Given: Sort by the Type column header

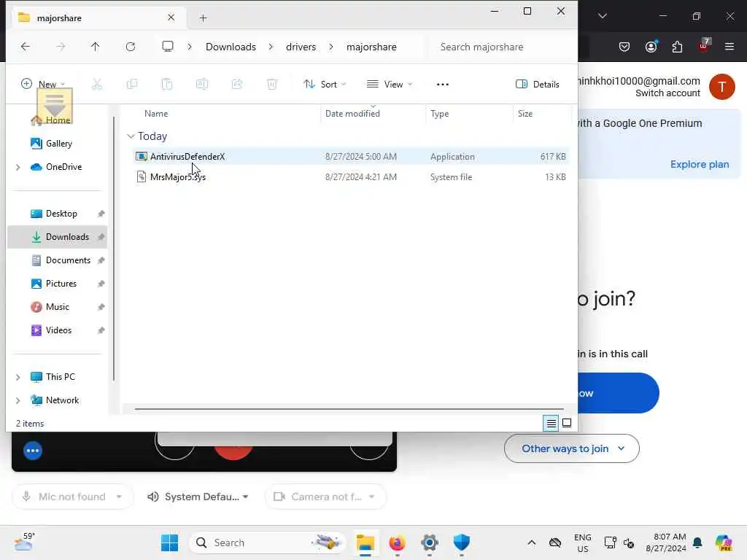Looking at the screenshot, I should click(439, 114).
